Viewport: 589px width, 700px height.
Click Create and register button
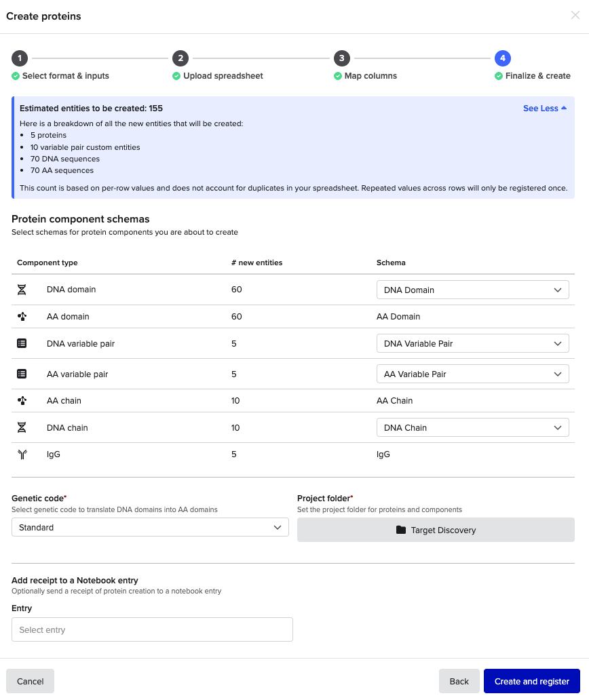click(x=532, y=681)
